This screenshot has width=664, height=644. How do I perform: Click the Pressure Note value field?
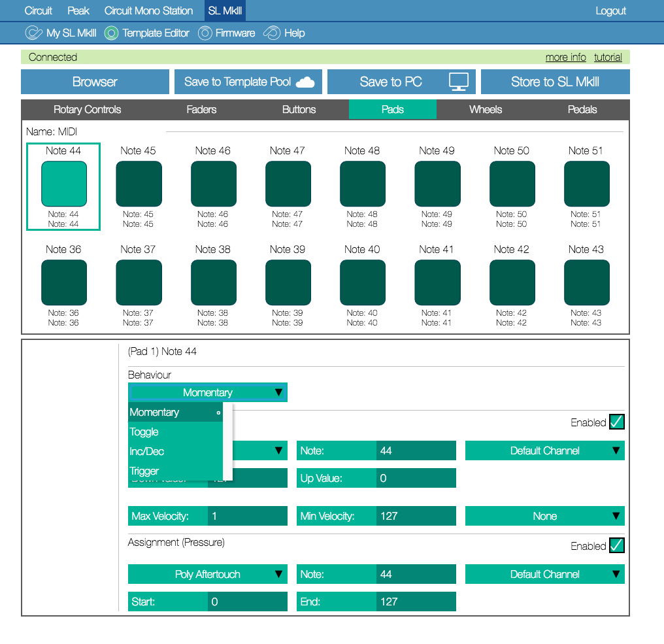pyautogui.click(x=416, y=574)
